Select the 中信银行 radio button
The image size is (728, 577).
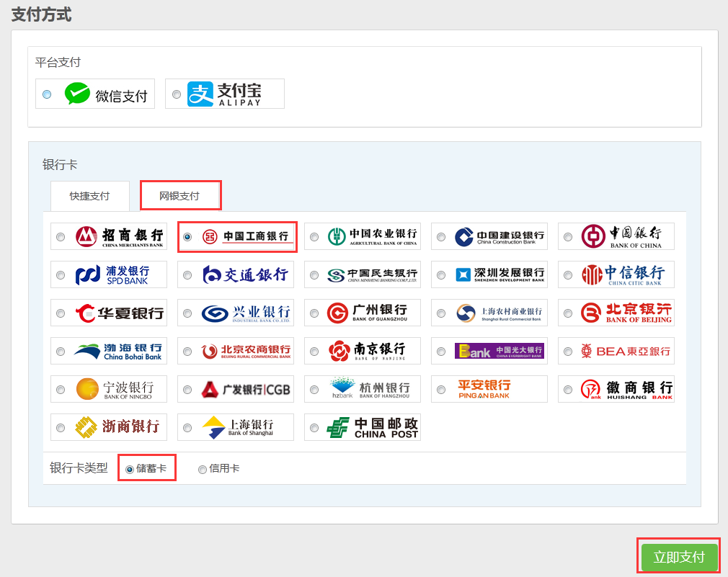(568, 275)
